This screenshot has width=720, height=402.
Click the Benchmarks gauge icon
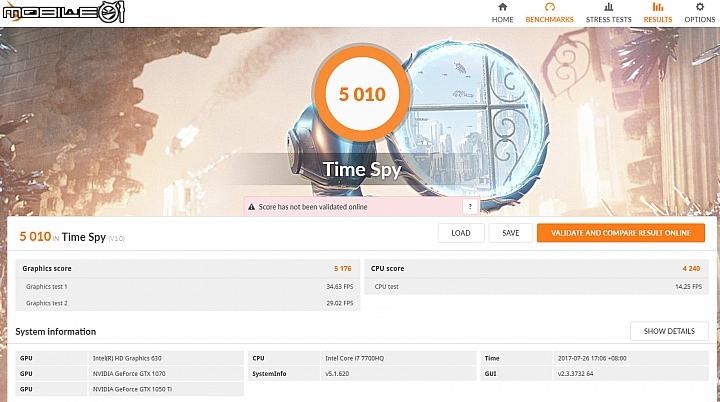[x=549, y=7]
